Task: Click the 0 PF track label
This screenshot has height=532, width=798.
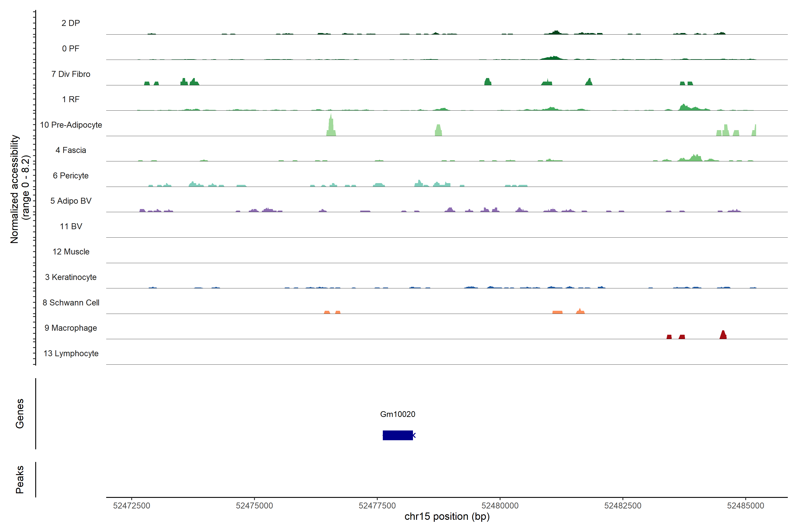Action: [x=70, y=49]
